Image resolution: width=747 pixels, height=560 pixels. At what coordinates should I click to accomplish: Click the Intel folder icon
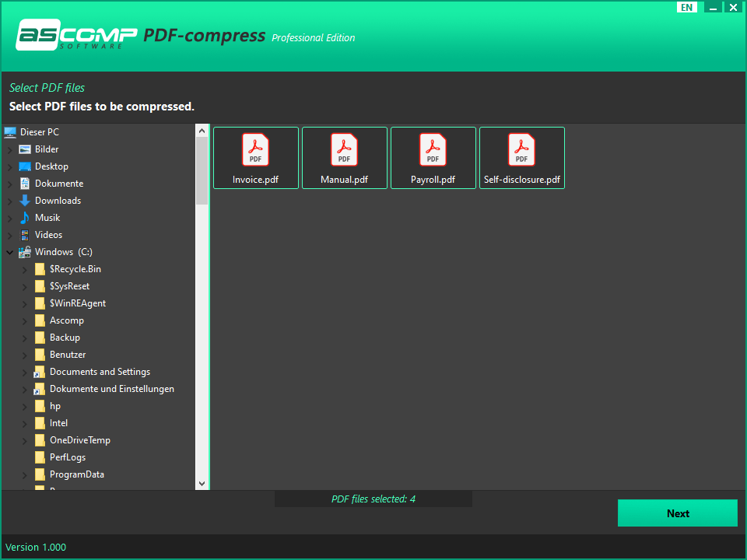(x=40, y=423)
